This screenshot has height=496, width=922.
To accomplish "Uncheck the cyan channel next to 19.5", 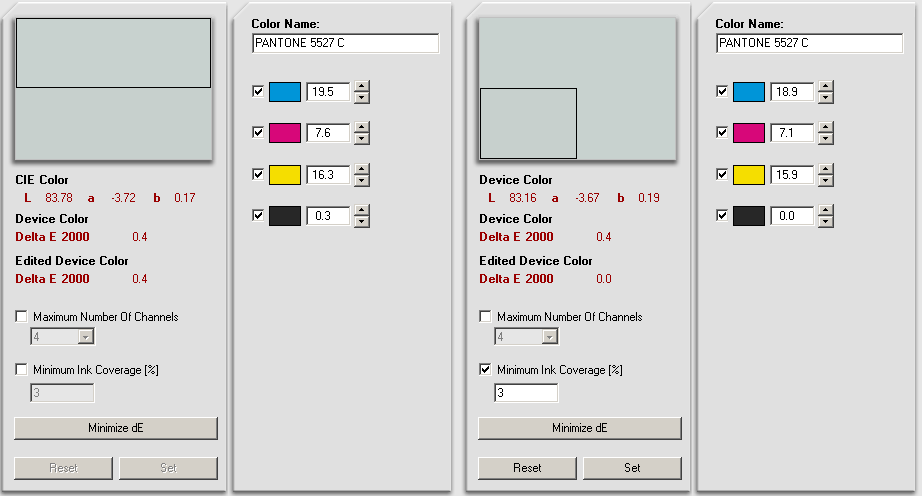I will [x=258, y=91].
